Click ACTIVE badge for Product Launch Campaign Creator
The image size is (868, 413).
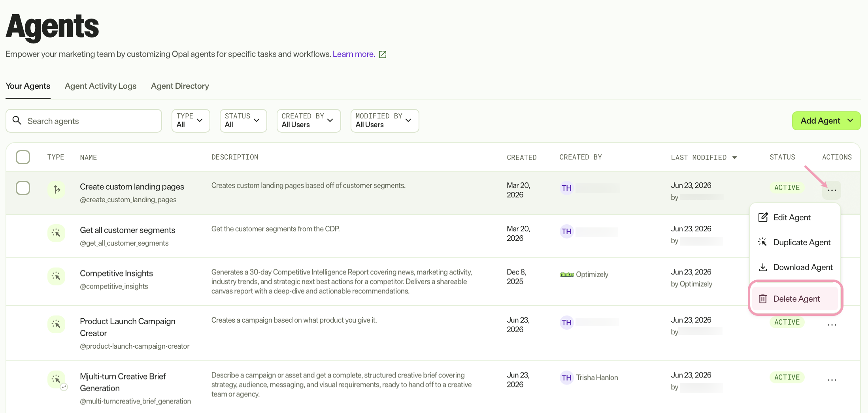[787, 322]
